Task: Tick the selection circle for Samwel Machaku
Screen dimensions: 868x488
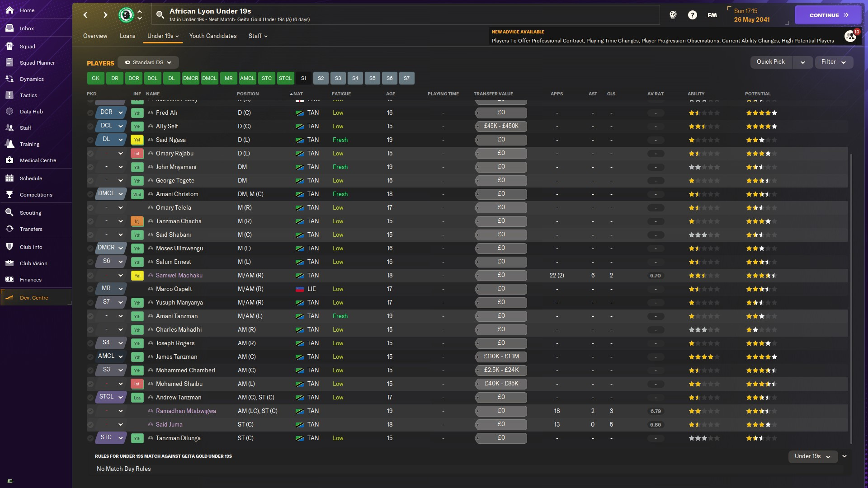Action: click(x=90, y=276)
